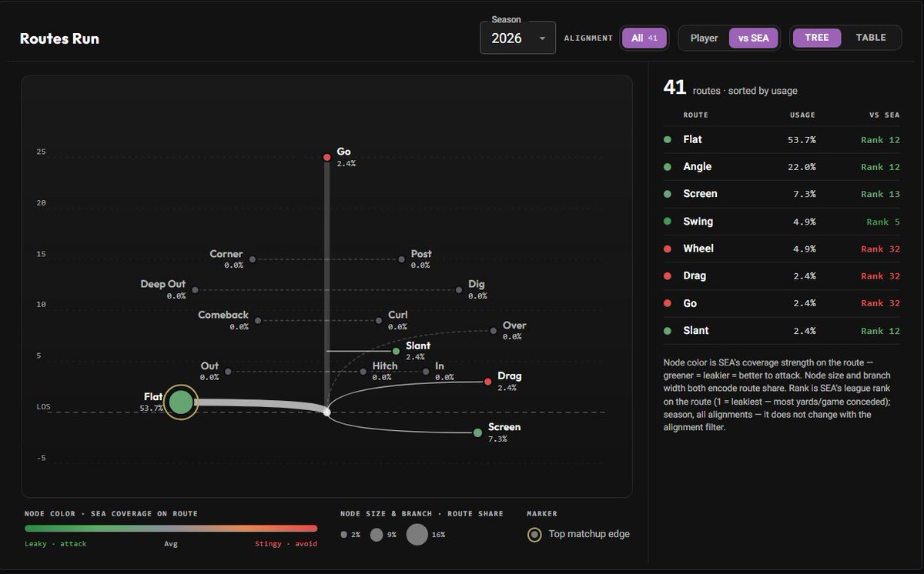Click the Routes Run heading

coord(59,38)
